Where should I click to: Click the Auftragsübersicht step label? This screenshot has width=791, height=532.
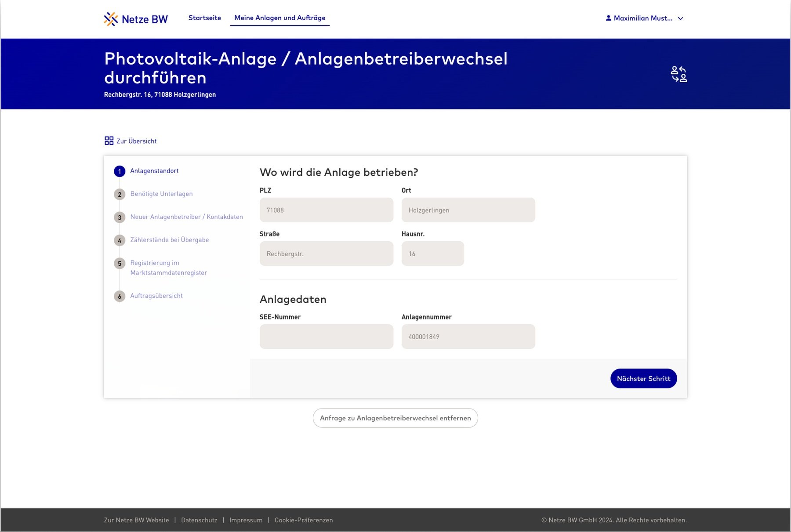[x=156, y=296]
